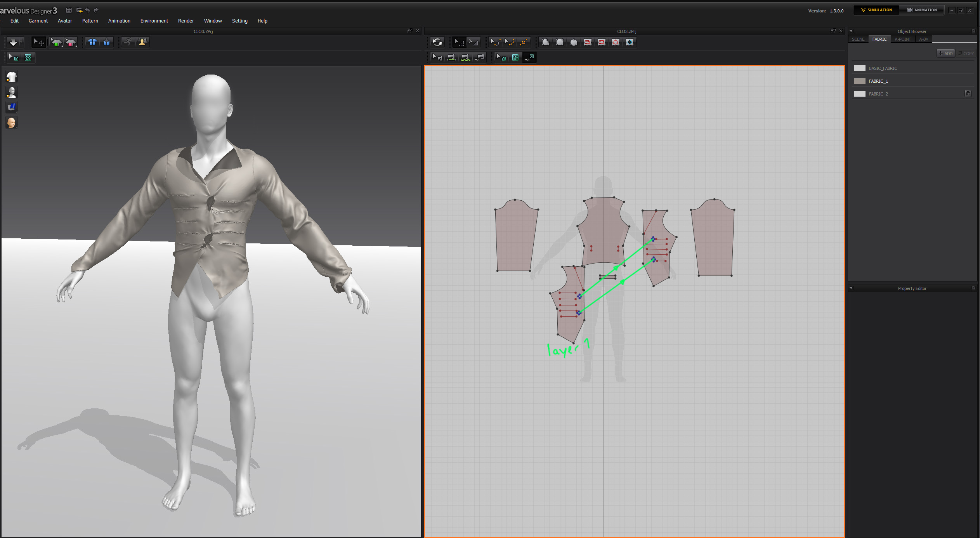Switch to the A-POINT tab
Viewport: 980px width, 538px height.
pyautogui.click(x=902, y=39)
